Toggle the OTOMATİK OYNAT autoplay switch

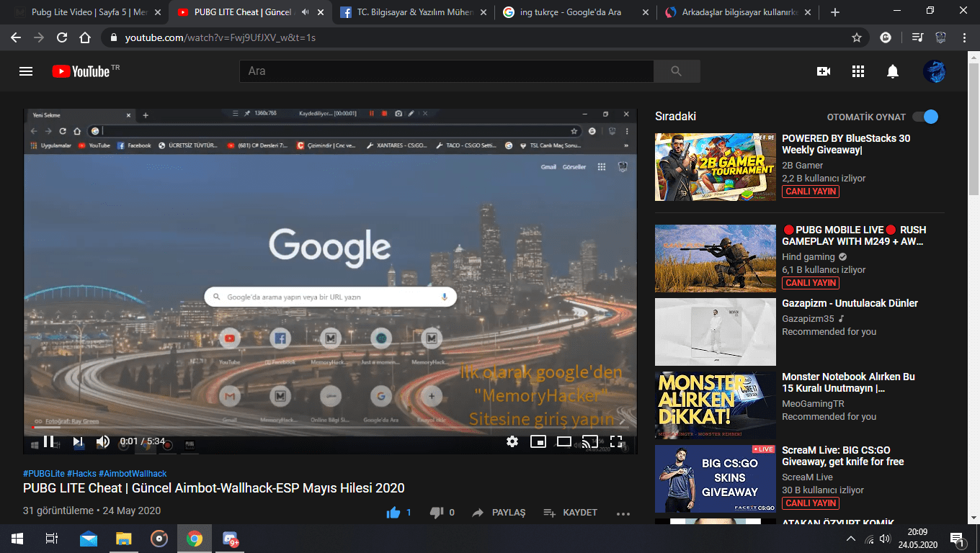tap(925, 117)
